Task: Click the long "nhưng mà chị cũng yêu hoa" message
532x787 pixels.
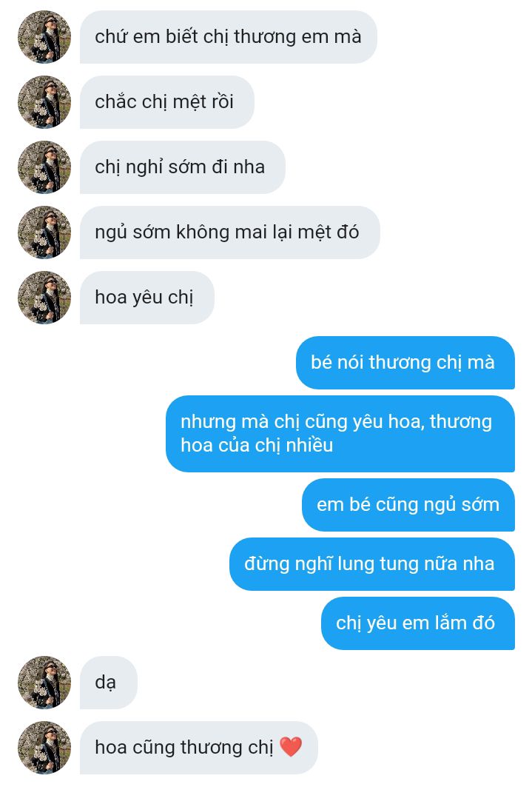Action: point(340,434)
